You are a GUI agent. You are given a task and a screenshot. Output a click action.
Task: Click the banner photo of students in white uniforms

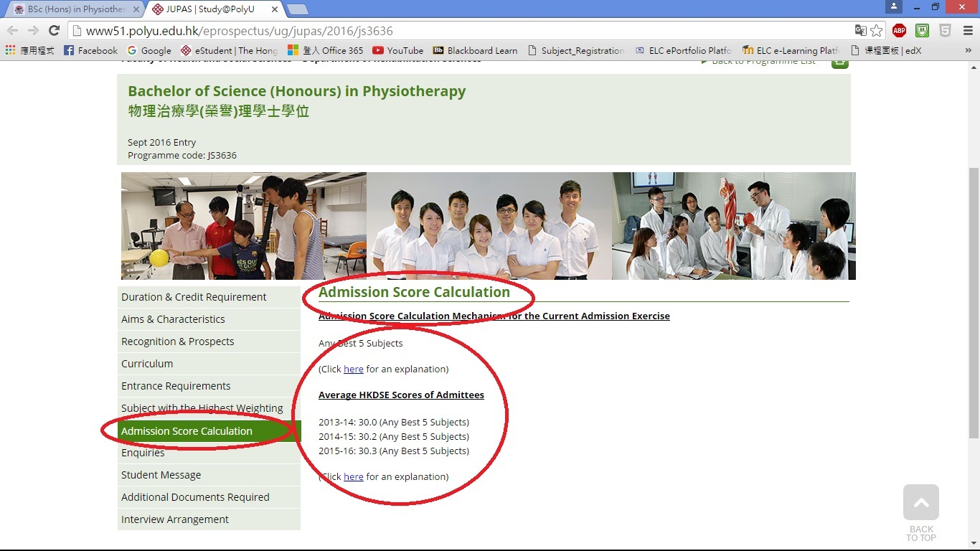(489, 226)
